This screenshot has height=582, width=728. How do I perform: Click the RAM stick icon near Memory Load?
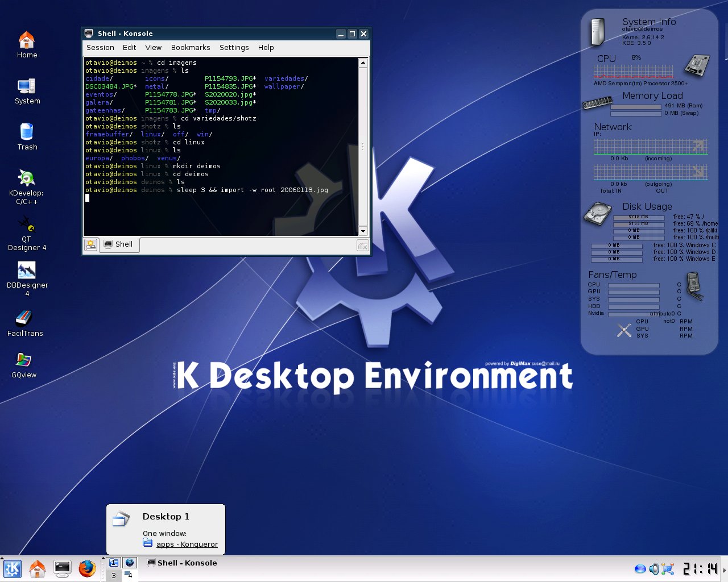(x=597, y=103)
